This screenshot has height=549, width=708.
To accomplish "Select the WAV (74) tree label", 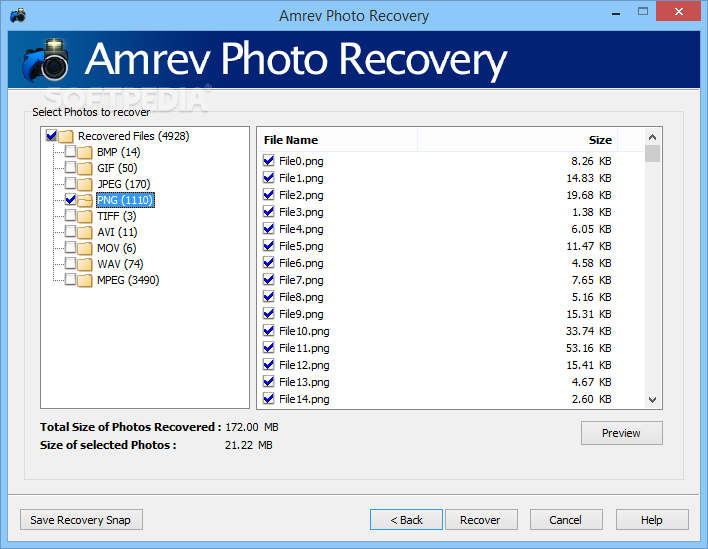I will tap(120, 264).
